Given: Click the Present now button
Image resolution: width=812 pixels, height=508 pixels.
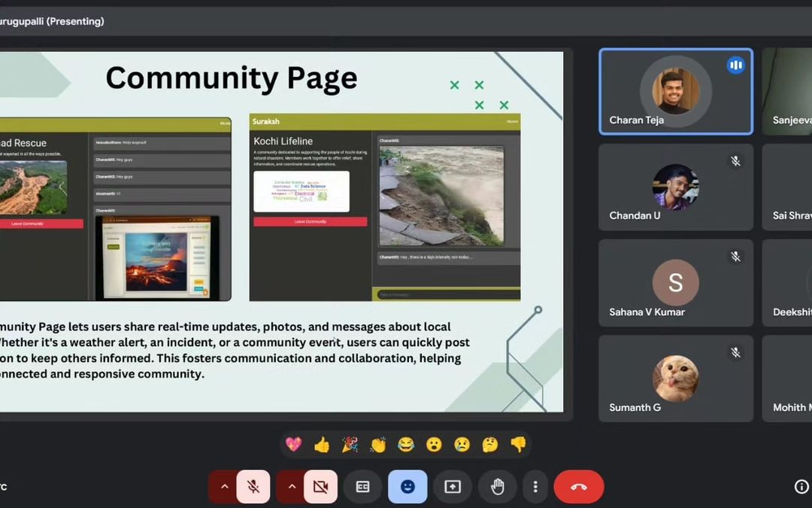Looking at the screenshot, I should pyautogui.click(x=453, y=487).
